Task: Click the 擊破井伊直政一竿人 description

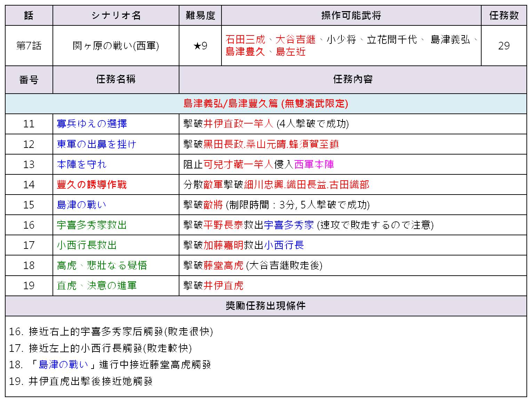Action: (266, 124)
